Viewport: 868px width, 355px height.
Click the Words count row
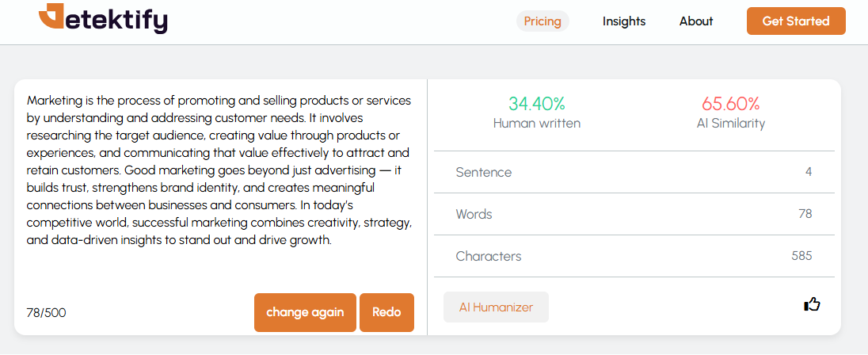[x=634, y=214]
